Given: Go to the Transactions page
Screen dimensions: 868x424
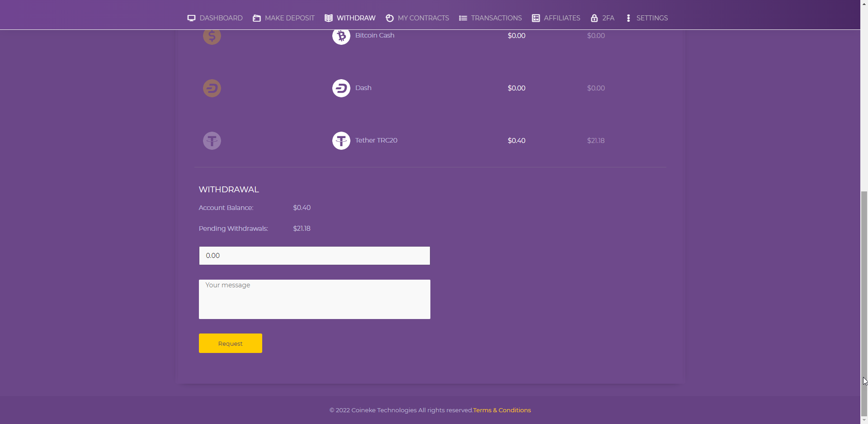Looking at the screenshot, I should pyautogui.click(x=496, y=18).
